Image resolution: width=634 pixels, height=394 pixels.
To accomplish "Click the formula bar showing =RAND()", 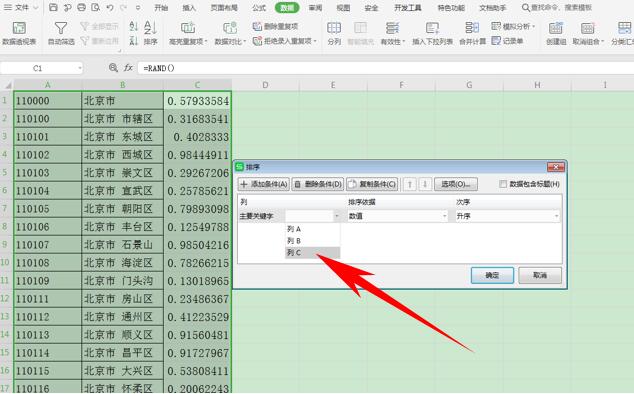I will click(x=386, y=68).
